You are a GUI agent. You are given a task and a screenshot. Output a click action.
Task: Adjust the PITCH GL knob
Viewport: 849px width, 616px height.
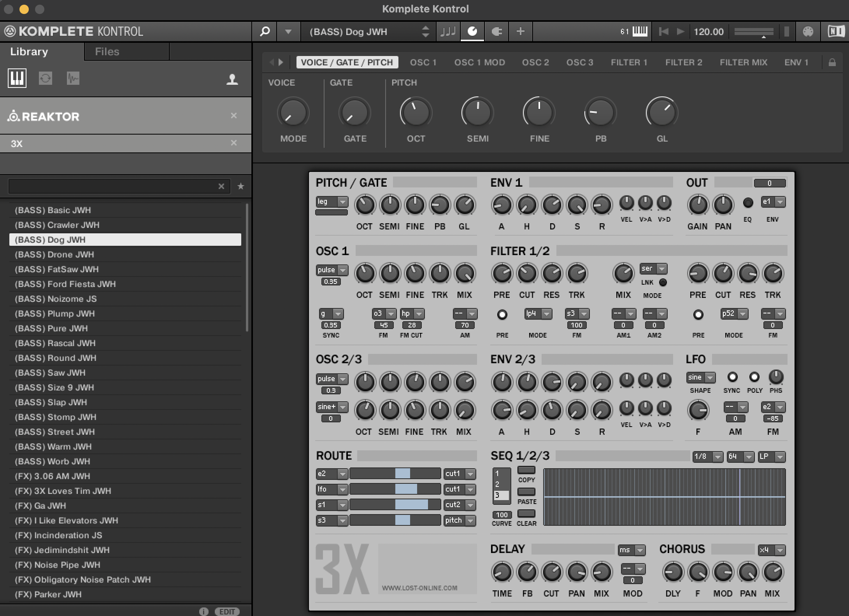tap(662, 113)
